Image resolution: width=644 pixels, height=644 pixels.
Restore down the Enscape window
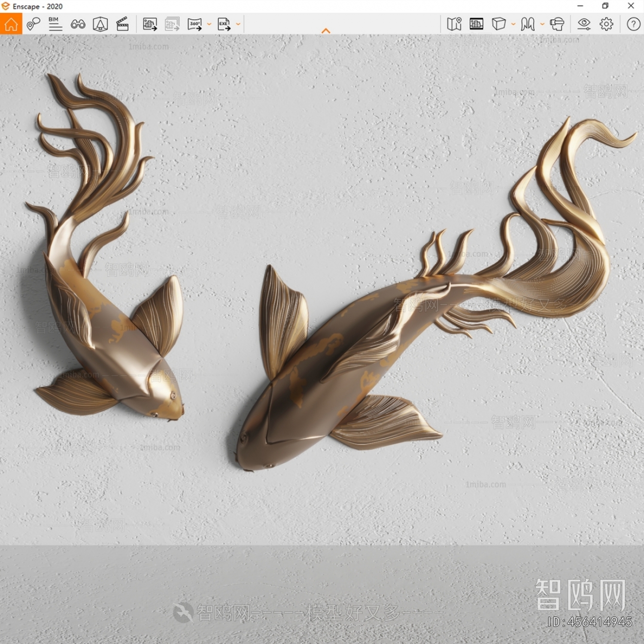tap(605, 6)
